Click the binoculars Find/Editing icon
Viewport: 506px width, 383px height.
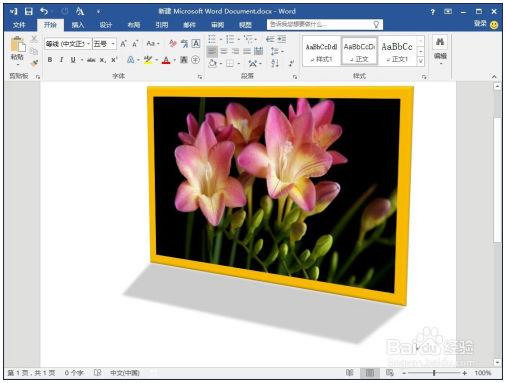440,42
